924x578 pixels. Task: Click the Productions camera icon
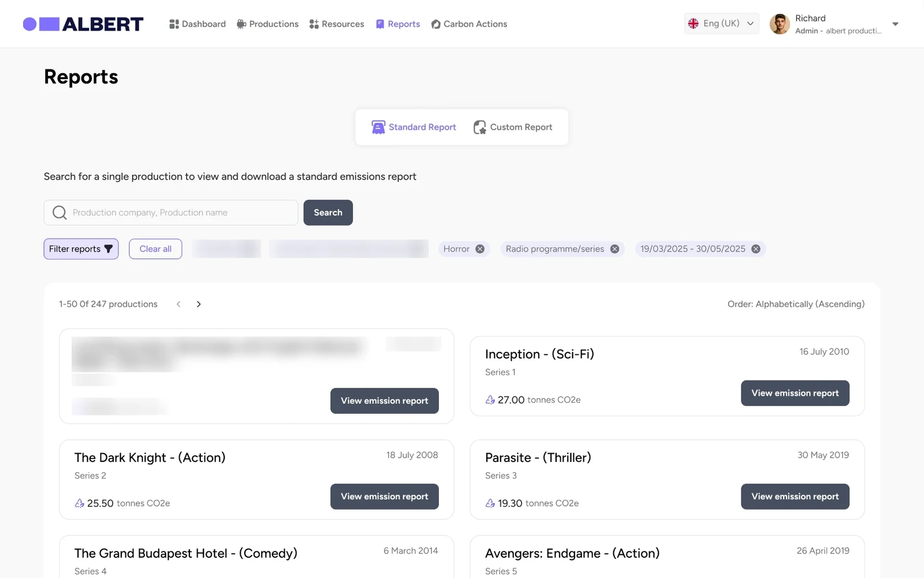(241, 24)
